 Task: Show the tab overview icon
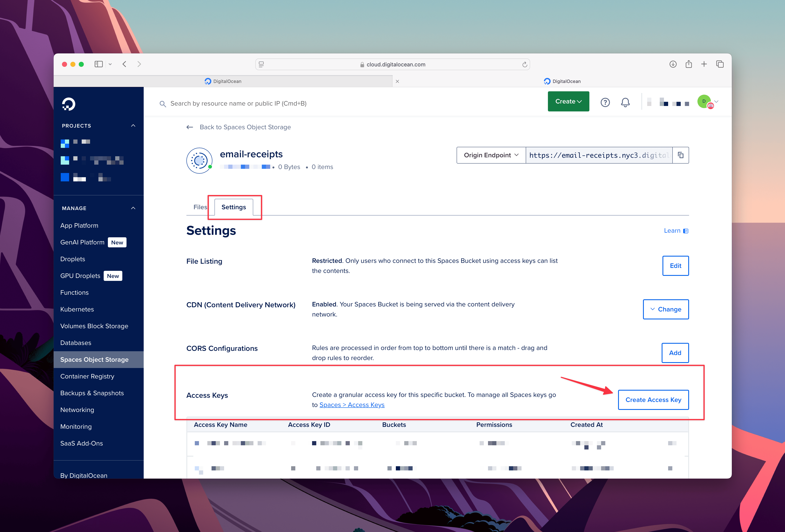[720, 64]
